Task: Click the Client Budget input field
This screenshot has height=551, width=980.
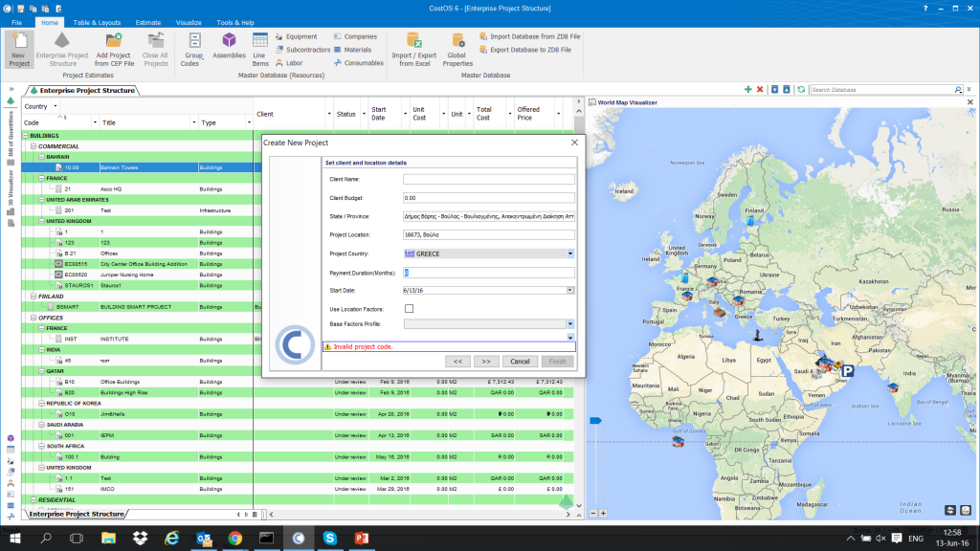Action: pos(489,198)
